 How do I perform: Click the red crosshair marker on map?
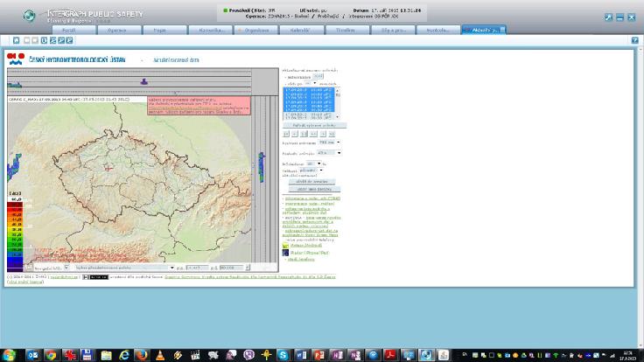[108, 168]
